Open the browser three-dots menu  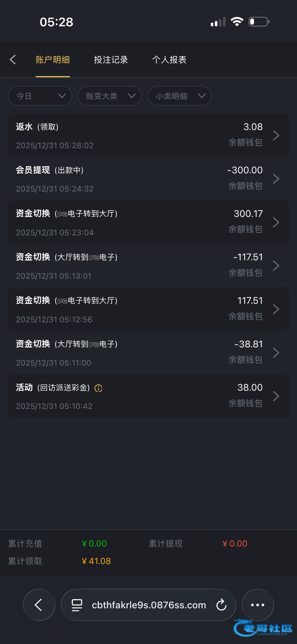click(257, 605)
